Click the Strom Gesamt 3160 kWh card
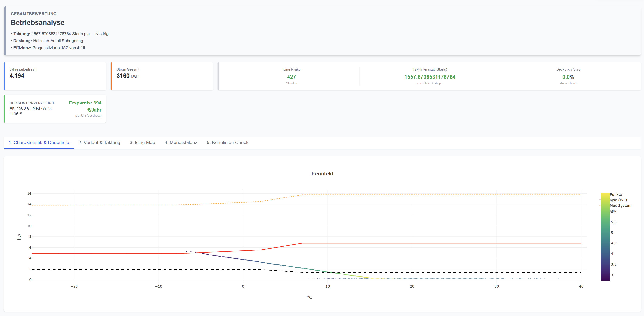 coord(162,76)
